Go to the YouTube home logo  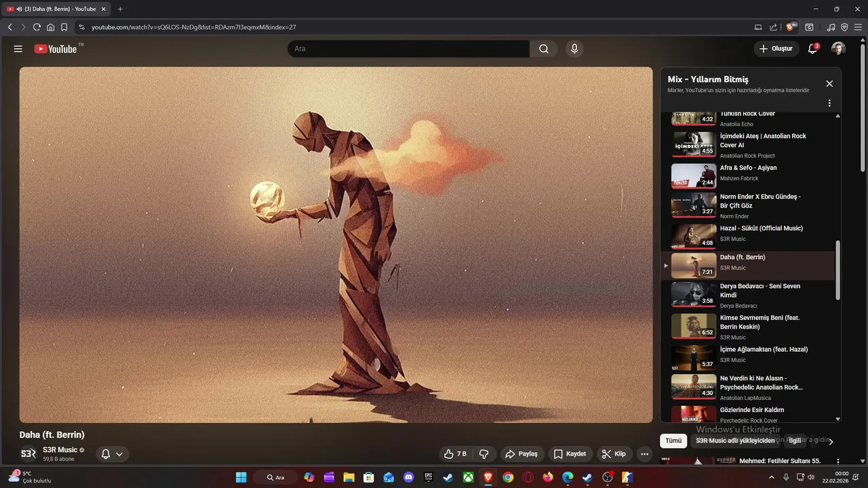click(x=56, y=49)
